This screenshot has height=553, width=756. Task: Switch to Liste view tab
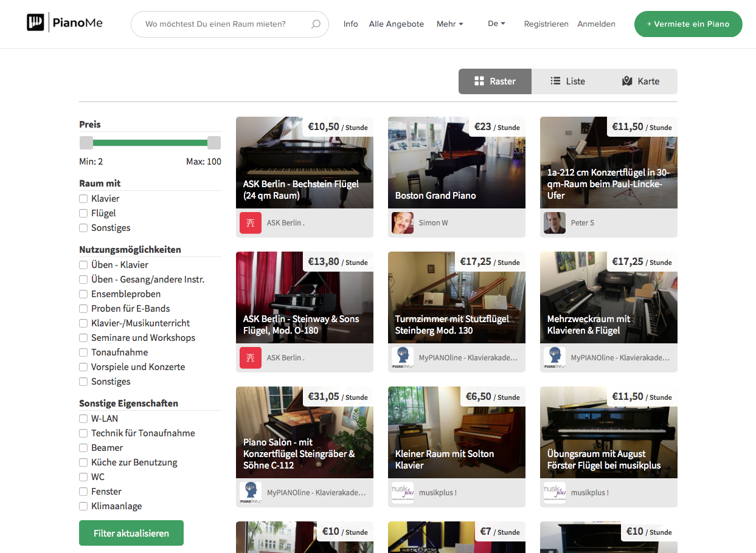tap(567, 81)
